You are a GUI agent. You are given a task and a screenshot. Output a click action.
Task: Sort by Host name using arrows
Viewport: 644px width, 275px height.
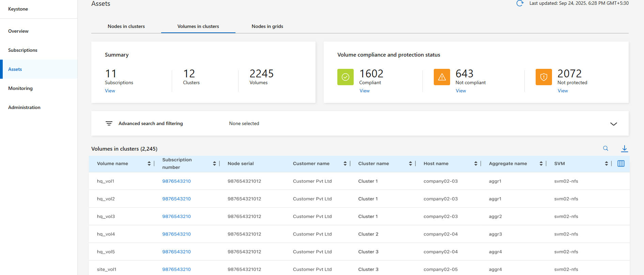(476, 164)
